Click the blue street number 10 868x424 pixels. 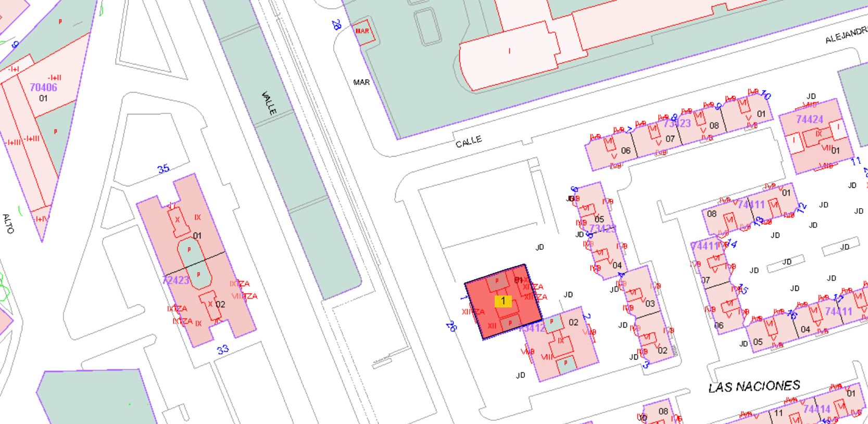click(x=765, y=95)
